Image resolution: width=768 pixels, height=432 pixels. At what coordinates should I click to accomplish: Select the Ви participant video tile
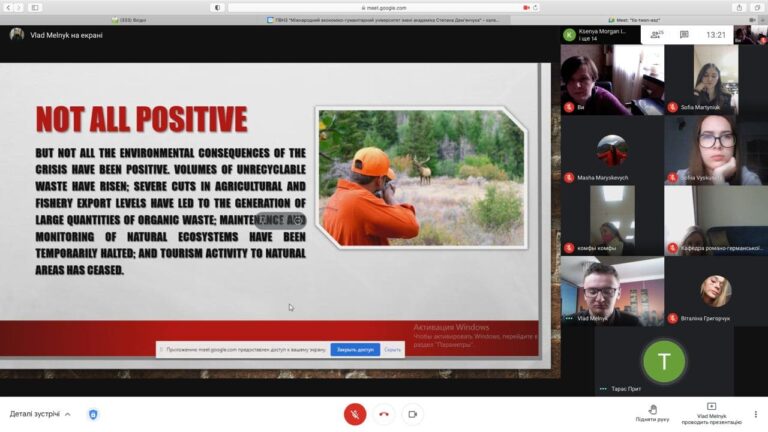612,80
